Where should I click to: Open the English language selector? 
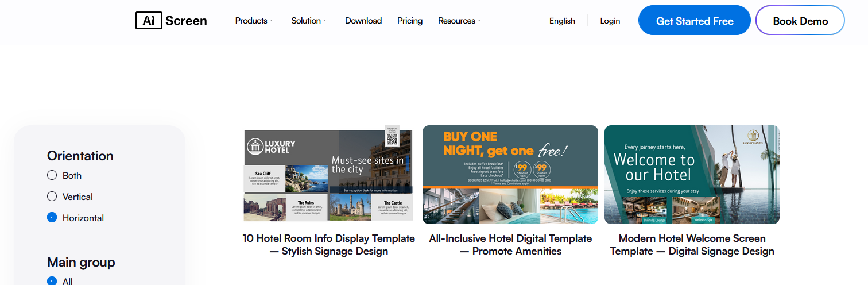pos(562,21)
